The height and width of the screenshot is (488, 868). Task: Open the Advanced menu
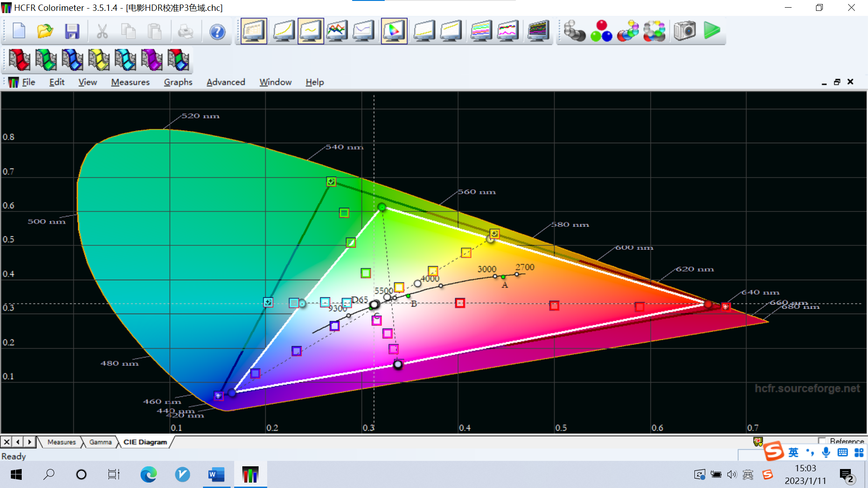[226, 82]
